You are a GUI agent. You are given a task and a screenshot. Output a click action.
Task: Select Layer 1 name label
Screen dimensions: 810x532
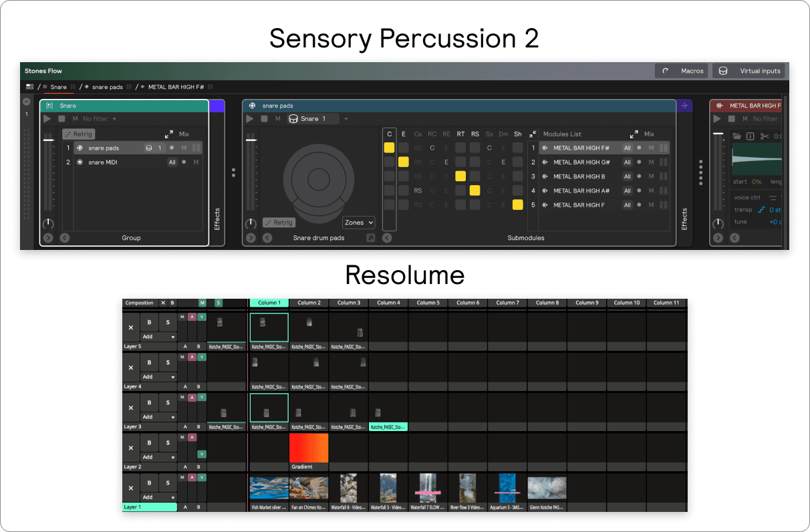click(x=150, y=507)
